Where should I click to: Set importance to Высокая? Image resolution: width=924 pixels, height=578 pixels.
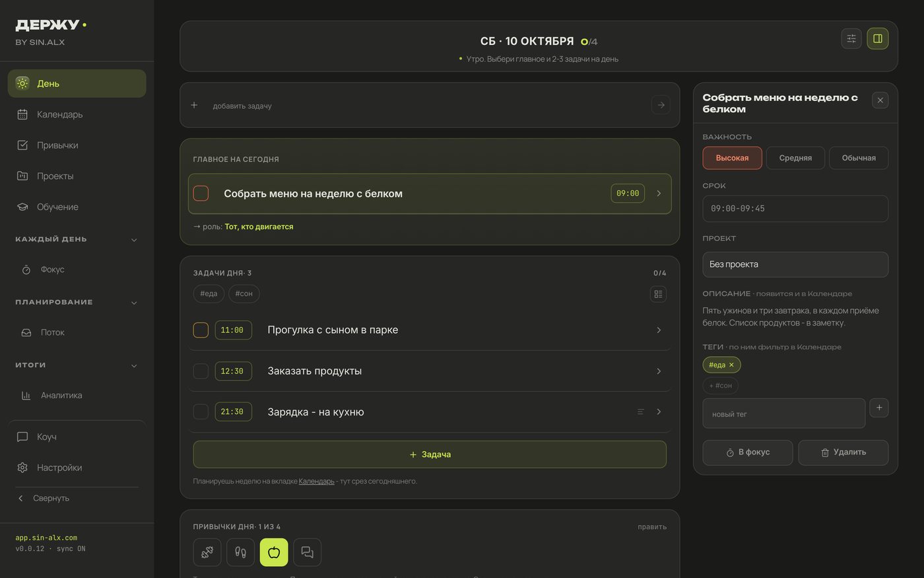(x=732, y=158)
